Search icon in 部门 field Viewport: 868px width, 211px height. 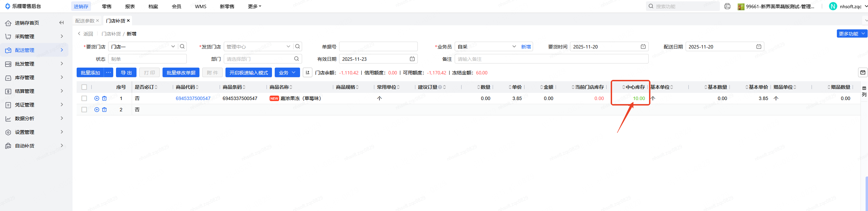[297, 59]
